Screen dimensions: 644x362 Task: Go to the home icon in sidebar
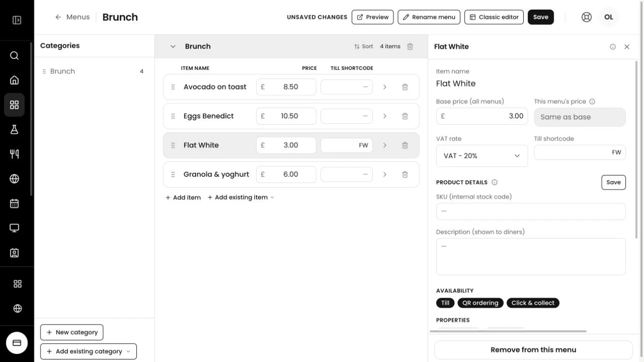click(x=14, y=80)
